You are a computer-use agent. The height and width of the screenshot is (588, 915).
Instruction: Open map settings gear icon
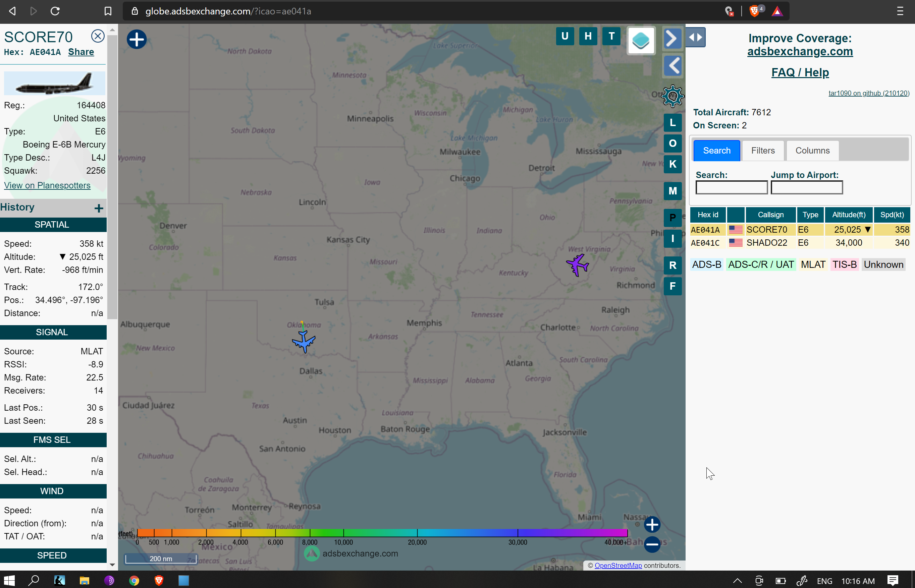pos(672,96)
